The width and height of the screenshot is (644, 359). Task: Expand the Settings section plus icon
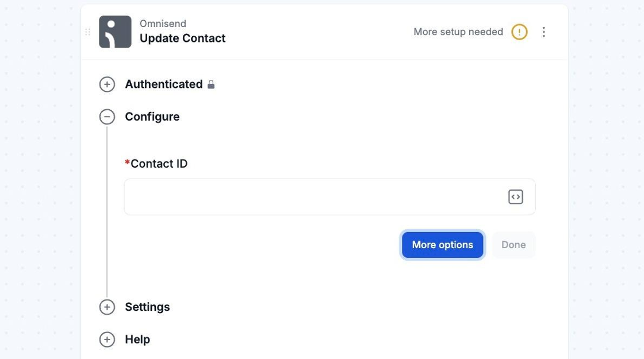[x=107, y=307]
